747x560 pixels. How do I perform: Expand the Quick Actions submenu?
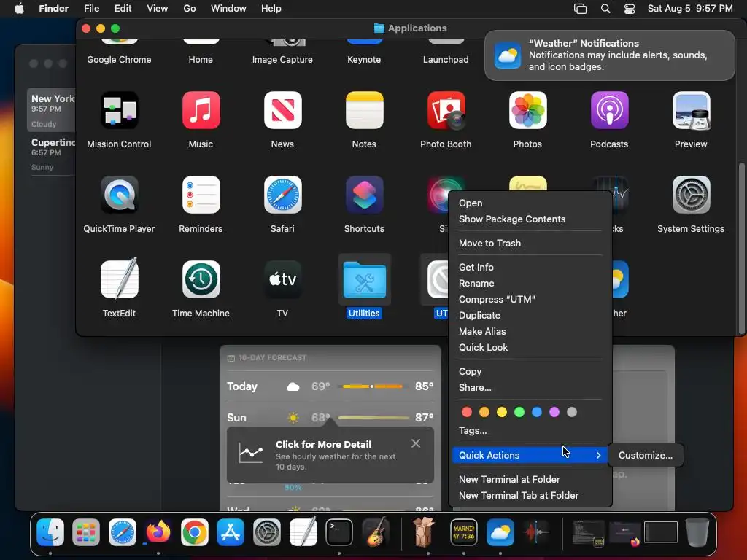pyautogui.click(x=530, y=455)
